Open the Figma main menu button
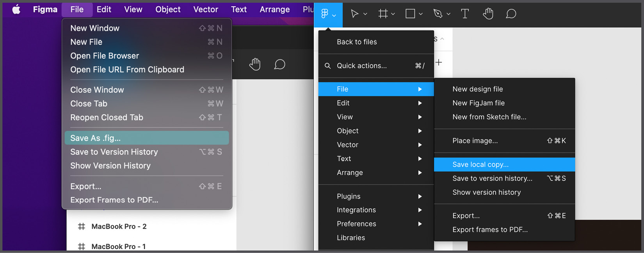644x253 pixels. click(x=328, y=14)
